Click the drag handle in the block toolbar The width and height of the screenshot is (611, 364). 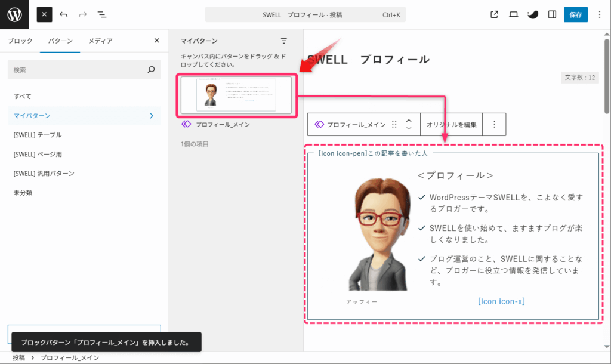[x=394, y=124]
